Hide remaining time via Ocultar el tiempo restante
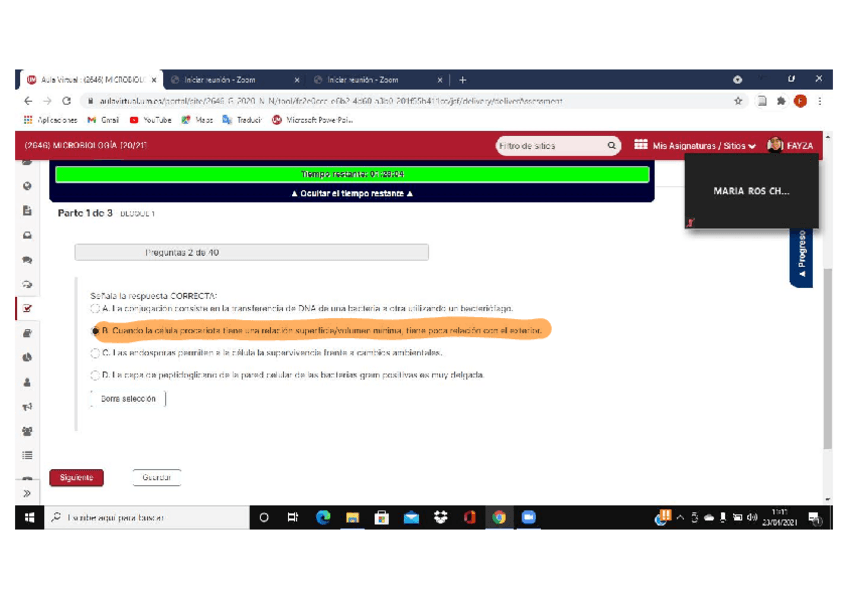Image resolution: width=848 pixels, height=599 pixels. click(x=352, y=194)
